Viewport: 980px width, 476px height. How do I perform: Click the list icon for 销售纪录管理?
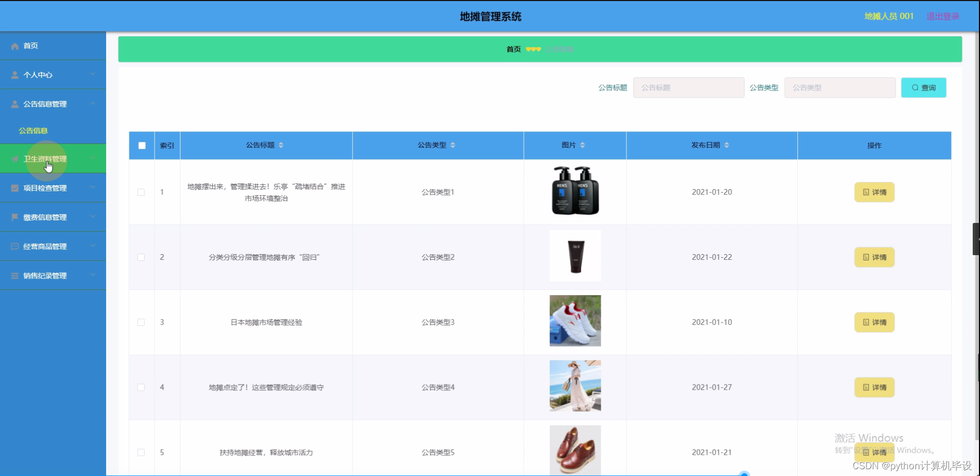click(15, 275)
